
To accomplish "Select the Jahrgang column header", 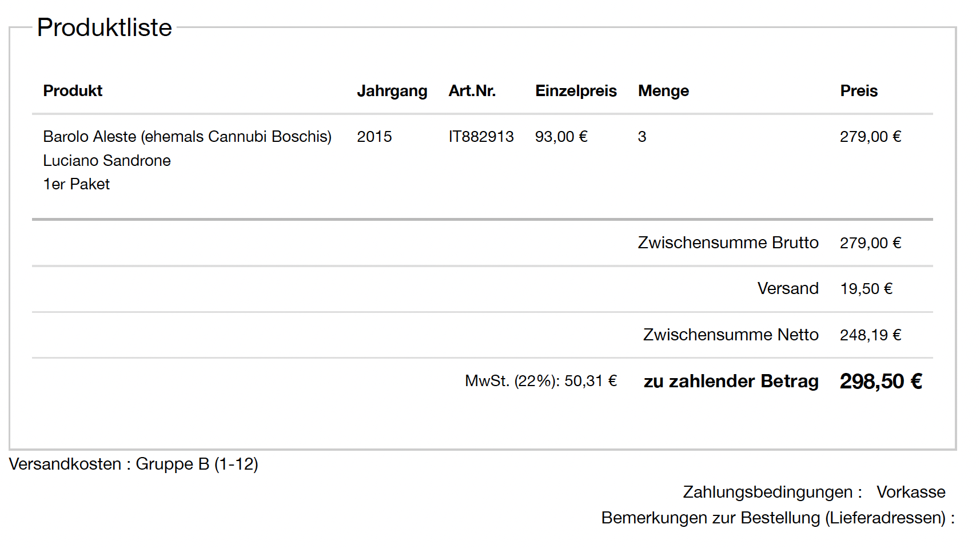I will pos(392,91).
